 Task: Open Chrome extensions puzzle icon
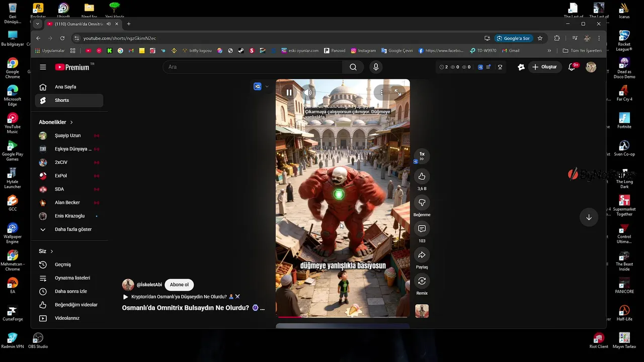coord(557,38)
